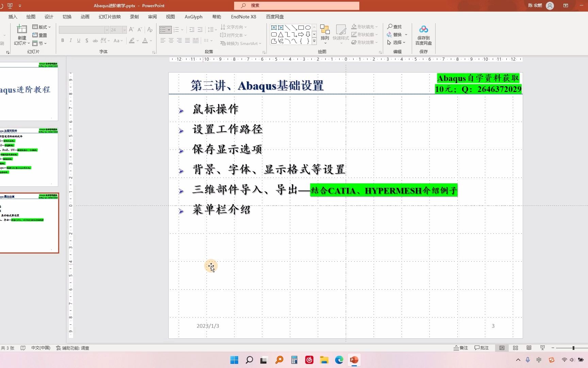Choose the right arrow shape
The image size is (588, 368).
301,34
